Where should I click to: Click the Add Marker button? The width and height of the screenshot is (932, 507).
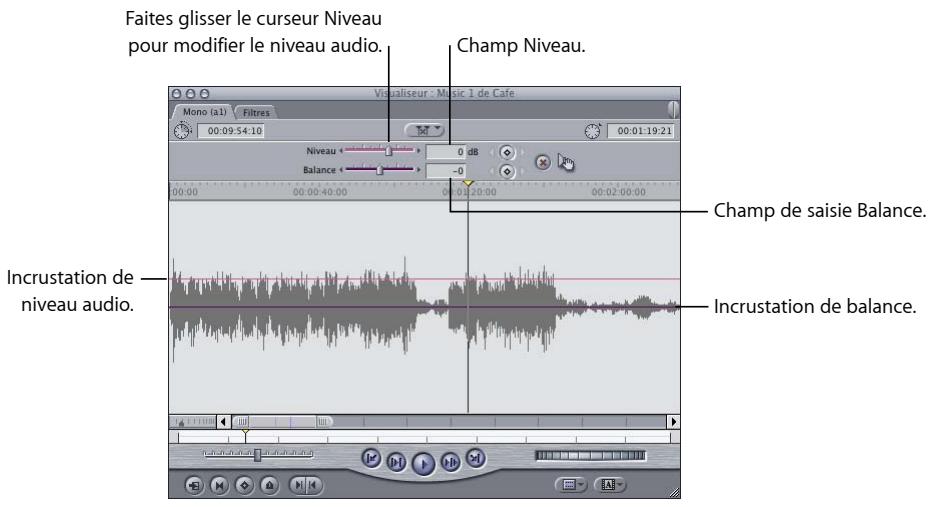pos(269,486)
